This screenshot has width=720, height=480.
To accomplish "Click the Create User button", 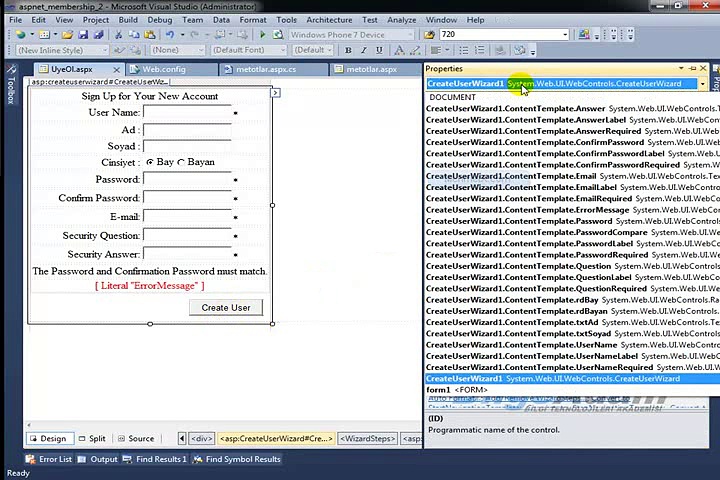I will pos(226,308).
